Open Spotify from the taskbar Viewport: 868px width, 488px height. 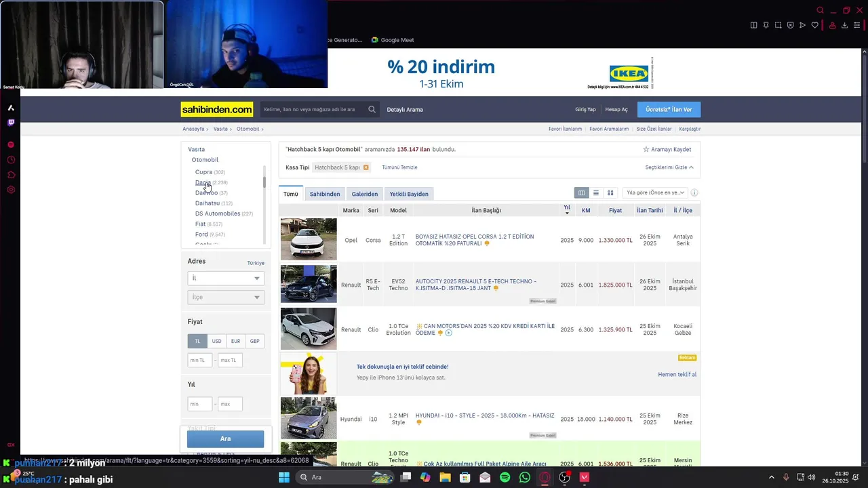(x=505, y=477)
